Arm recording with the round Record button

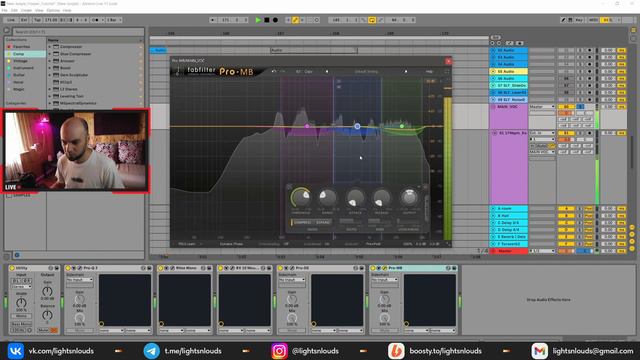click(x=276, y=20)
